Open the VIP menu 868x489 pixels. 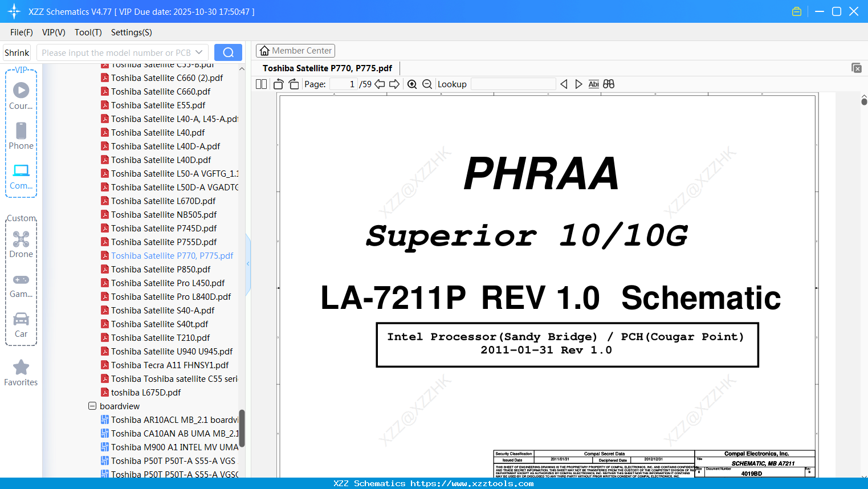coord(54,32)
